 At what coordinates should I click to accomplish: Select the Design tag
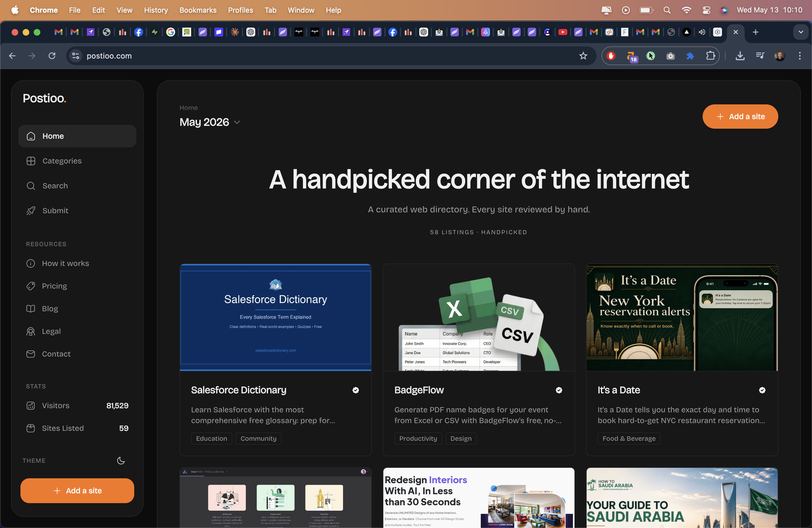click(461, 439)
